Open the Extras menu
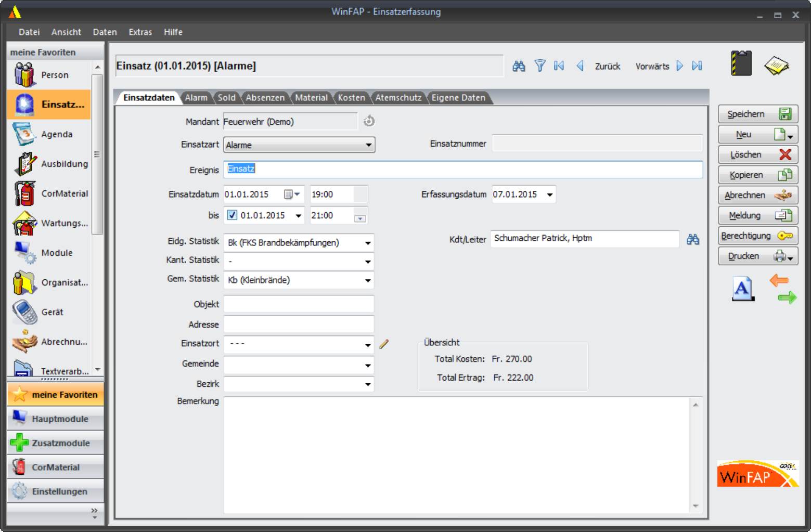This screenshot has height=532, width=811. [139, 32]
